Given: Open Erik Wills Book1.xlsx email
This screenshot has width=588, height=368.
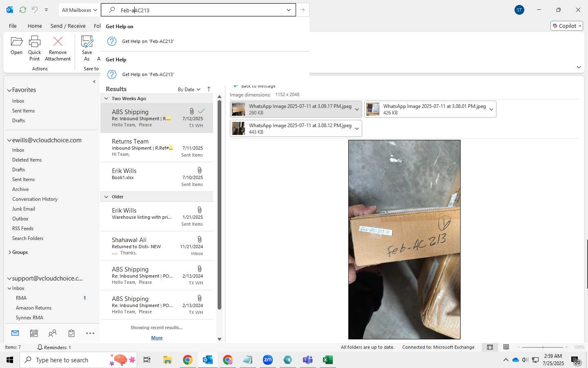Looking at the screenshot, I should 157,177.
